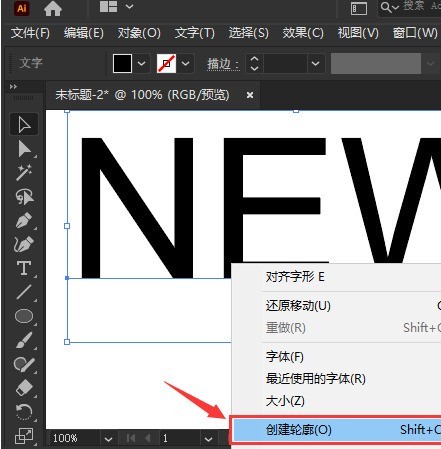Select the Lasso tool
Viewport: 441px width, 449px height.
tap(24, 197)
